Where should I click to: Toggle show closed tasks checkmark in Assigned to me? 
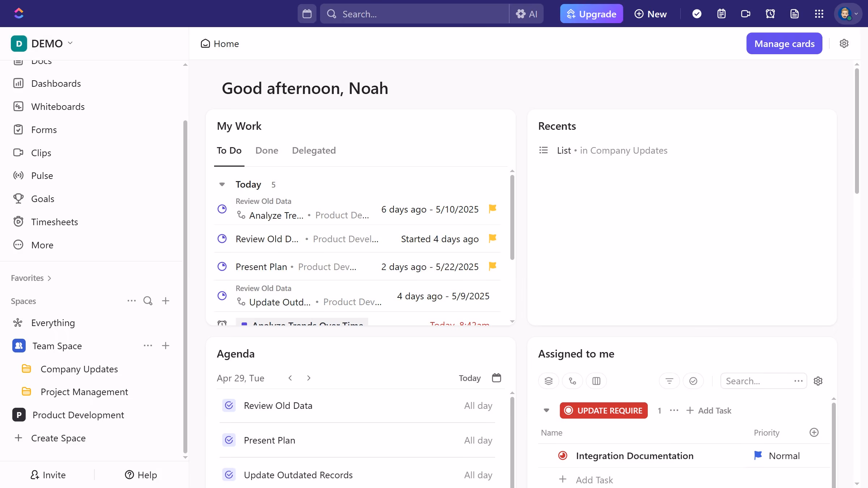(x=693, y=381)
